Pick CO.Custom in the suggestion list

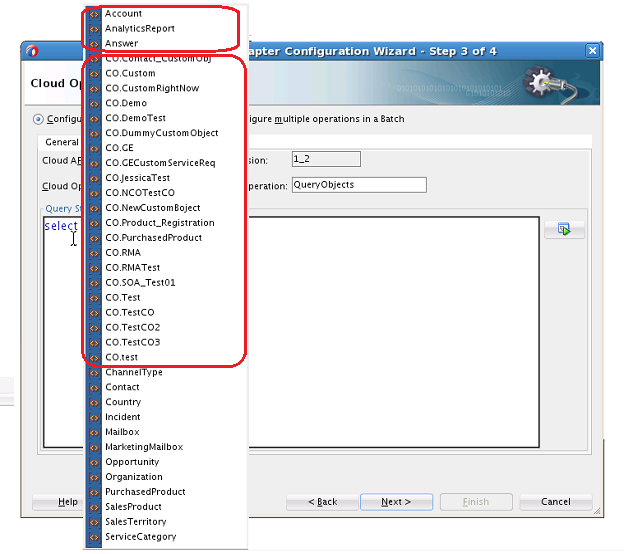click(x=131, y=74)
